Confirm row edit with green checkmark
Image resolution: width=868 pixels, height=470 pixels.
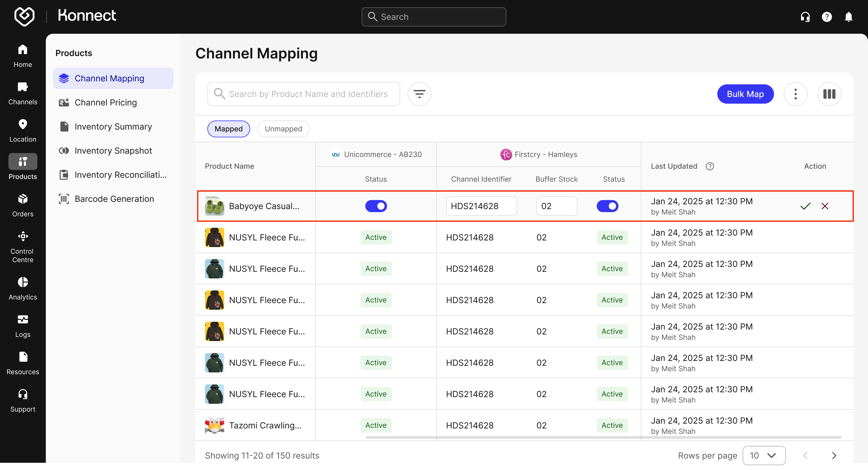pos(805,206)
